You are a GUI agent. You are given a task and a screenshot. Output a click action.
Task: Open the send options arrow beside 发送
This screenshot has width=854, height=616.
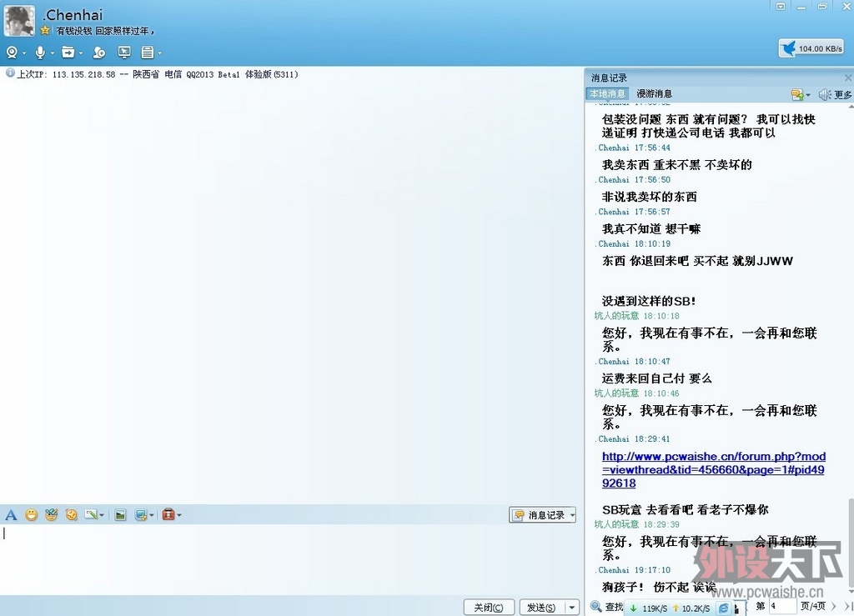[x=571, y=608]
